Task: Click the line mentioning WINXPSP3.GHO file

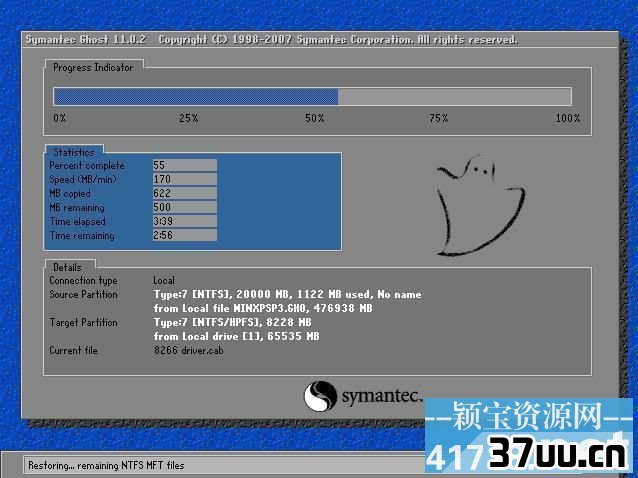Action: 263,308
